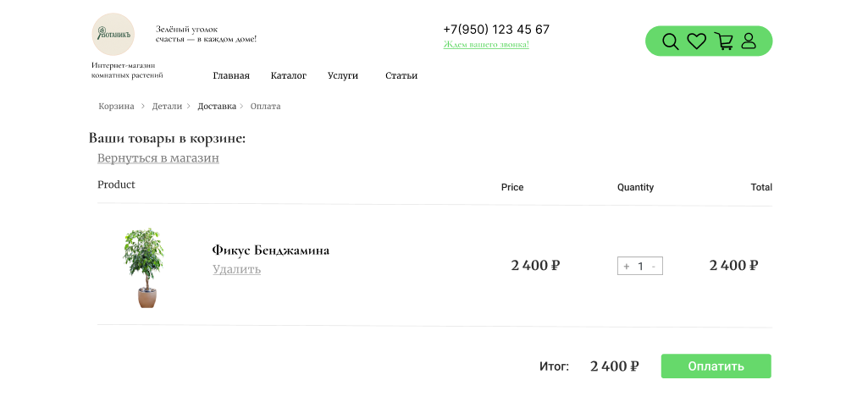Go to Доставка breadcrumb step
This screenshot has width=868, height=413.
click(x=217, y=106)
